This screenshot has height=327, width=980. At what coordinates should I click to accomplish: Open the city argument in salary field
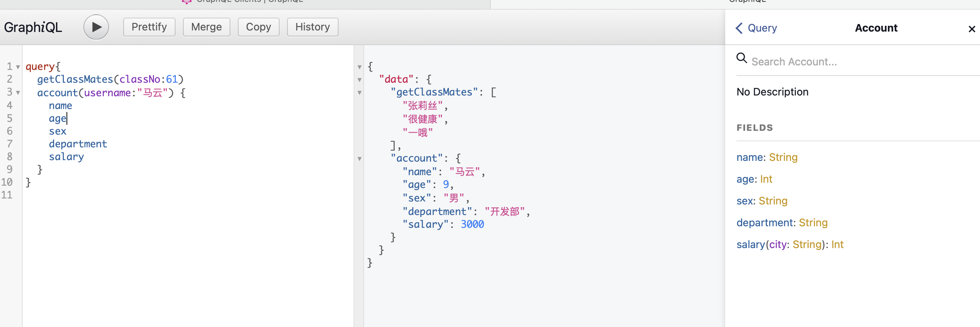pos(777,244)
